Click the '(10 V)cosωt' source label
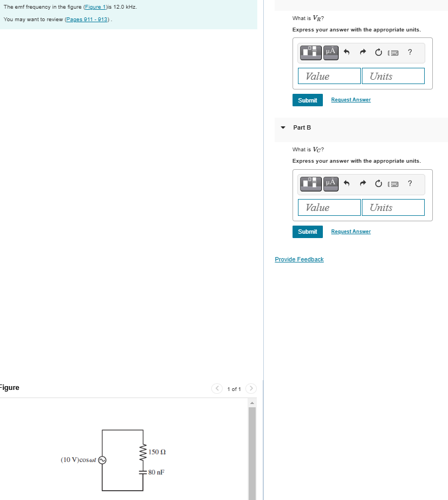This screenshot has height=500, width=448. tap(79, 460)
